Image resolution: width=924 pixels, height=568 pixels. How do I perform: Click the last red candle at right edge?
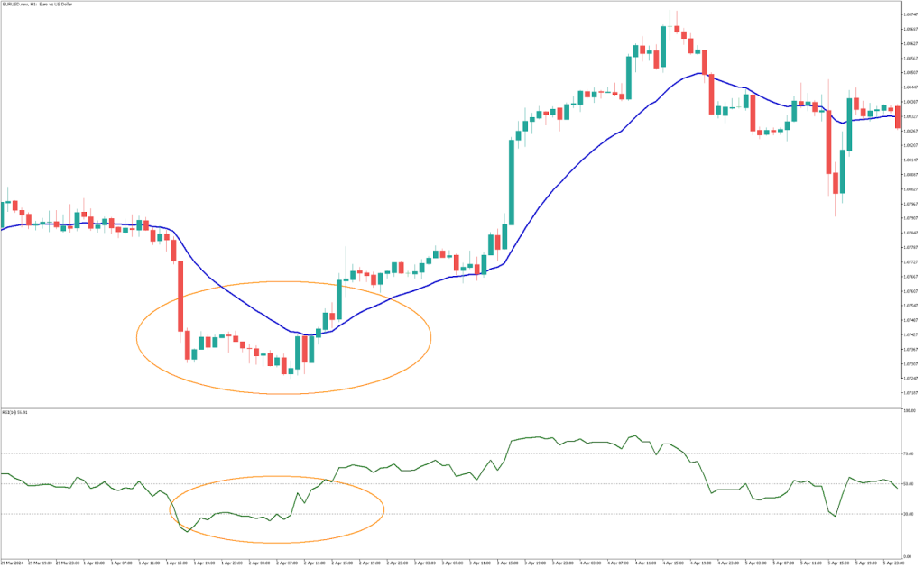click(899, 116)
